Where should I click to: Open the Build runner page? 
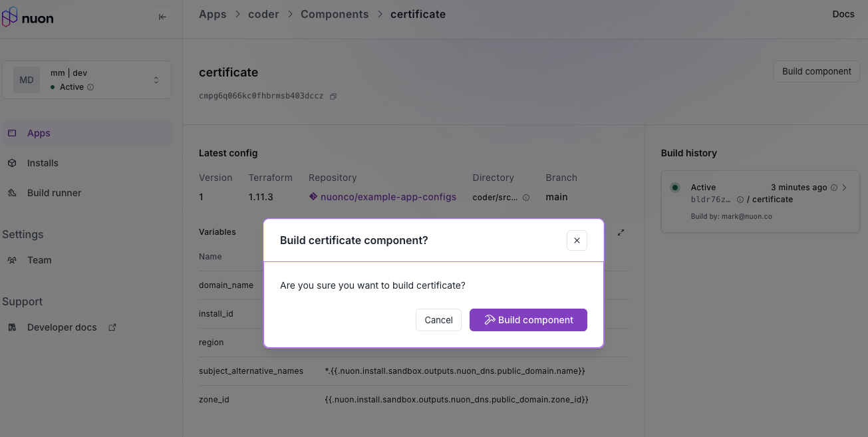[x=54, y=193]
